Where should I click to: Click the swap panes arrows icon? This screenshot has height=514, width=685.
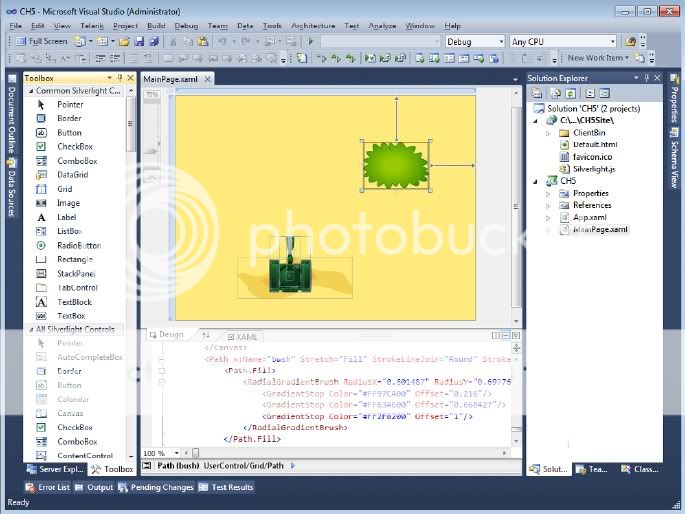pos(206,335)
